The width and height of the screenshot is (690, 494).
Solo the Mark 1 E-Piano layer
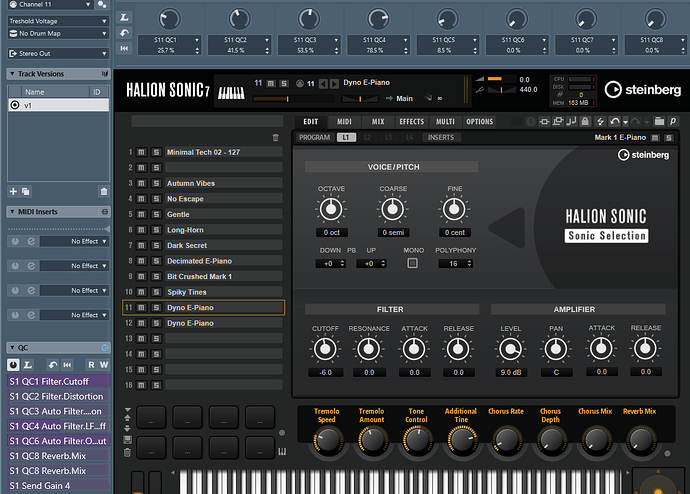(x=669, y=138)
